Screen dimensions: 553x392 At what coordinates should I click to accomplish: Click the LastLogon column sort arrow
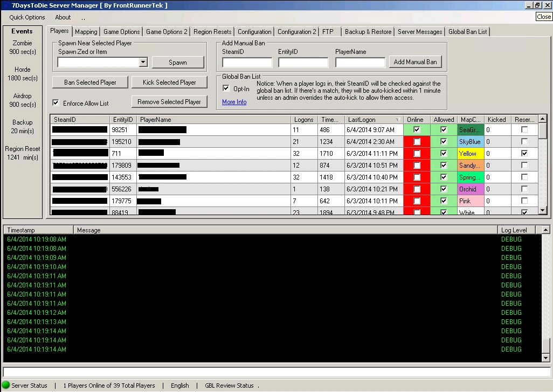pos(398,120)
